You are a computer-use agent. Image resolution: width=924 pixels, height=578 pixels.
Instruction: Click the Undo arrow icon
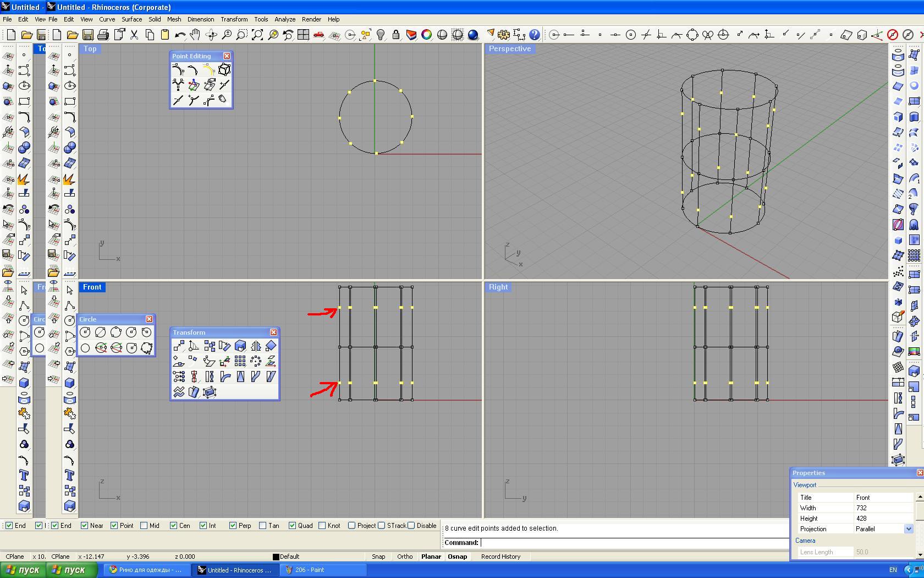[180, 35]
